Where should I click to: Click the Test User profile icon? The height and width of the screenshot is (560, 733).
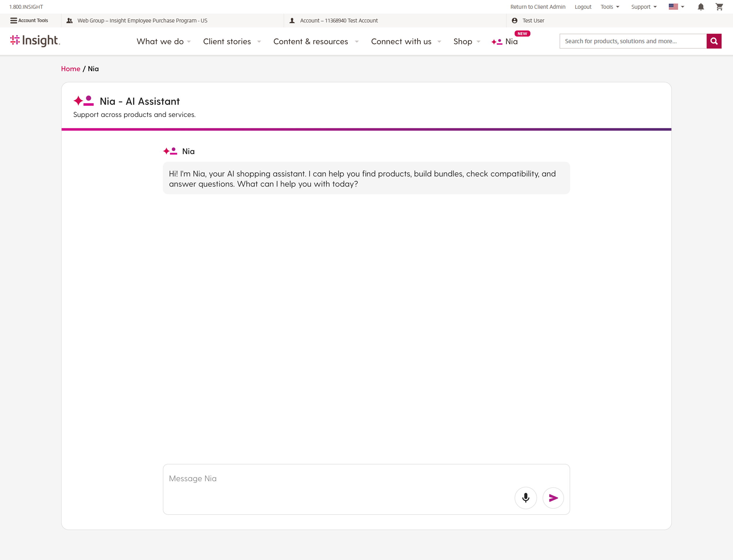[x=515, y=20]
